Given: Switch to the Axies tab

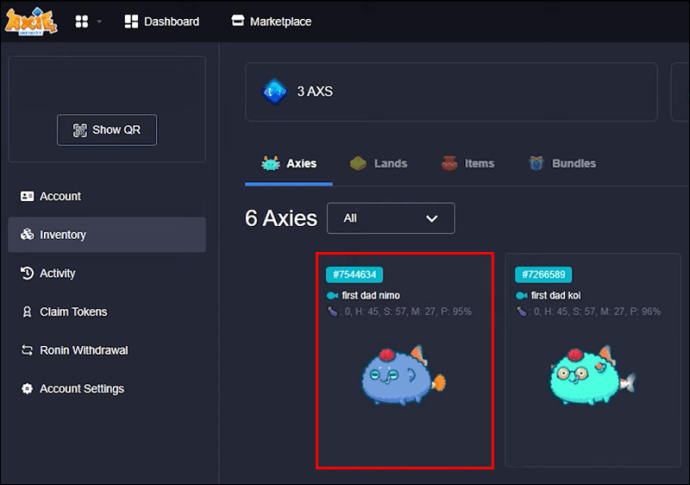Looking at the screenshot, I should [289, 164].
